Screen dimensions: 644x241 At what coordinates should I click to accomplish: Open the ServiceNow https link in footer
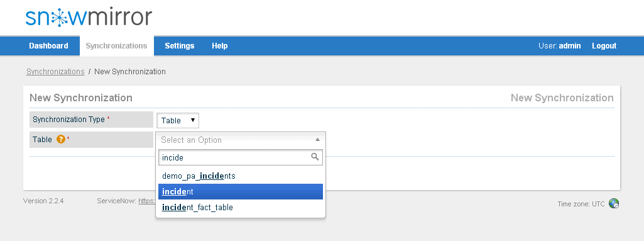coord(146,201)
